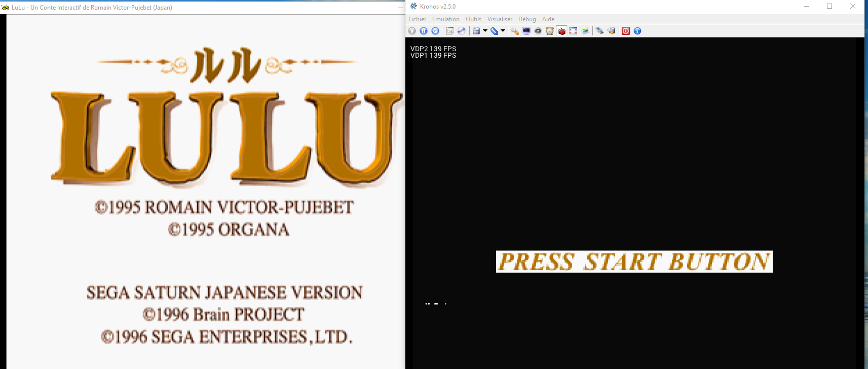This screenshot has height=369, width=868.
Task: Toggle sound with the speaker icon
Action: point(538,31)
